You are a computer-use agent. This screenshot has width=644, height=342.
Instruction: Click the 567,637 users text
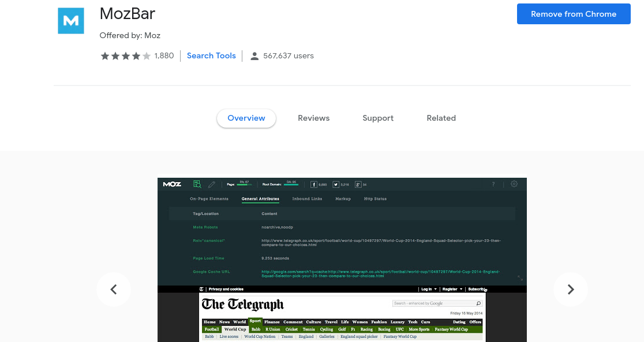289,55
